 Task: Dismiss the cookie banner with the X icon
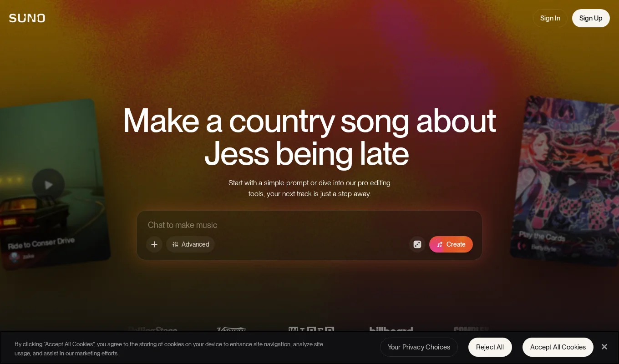(604, 347)
